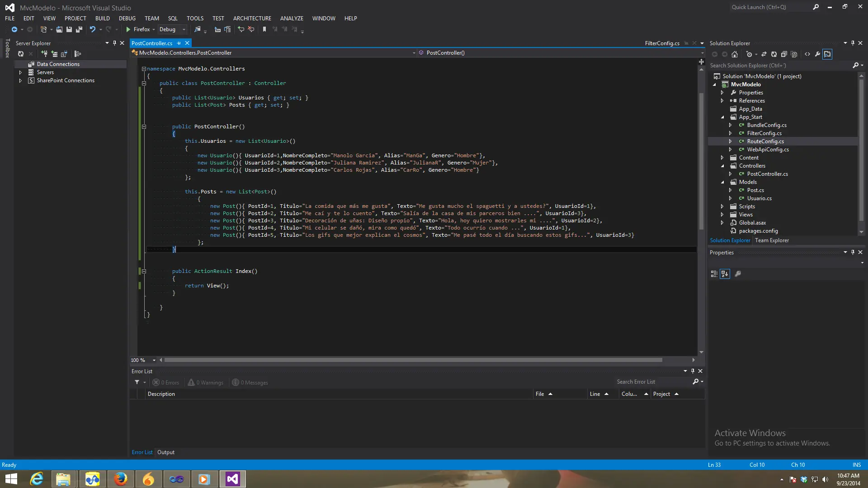Viewport: 868px width, 488px height.
Task: Refresh the Solution Explorer
Action: [774, 54]
